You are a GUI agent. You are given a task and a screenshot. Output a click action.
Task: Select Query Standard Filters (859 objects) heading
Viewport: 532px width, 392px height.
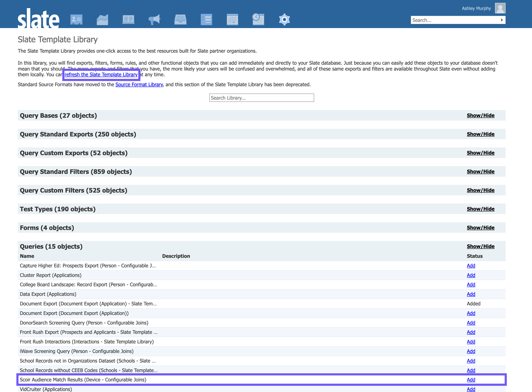[x=76, y=172]
